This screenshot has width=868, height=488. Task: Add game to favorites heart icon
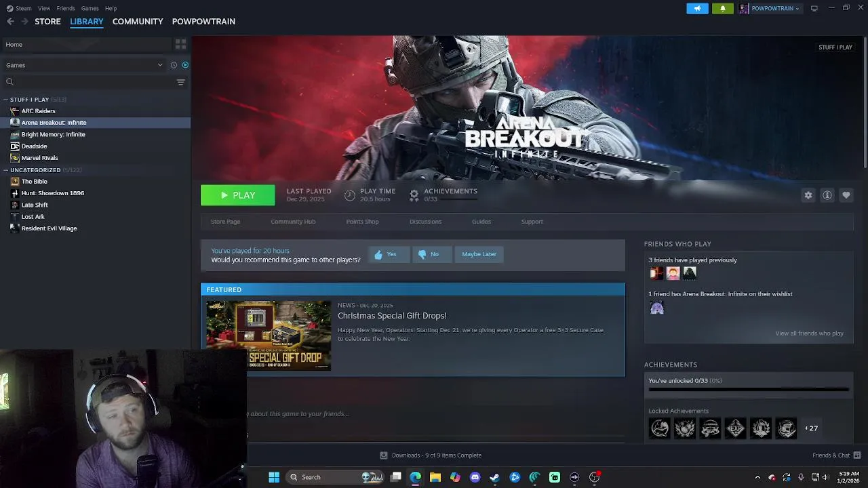[x=846, y=195]
